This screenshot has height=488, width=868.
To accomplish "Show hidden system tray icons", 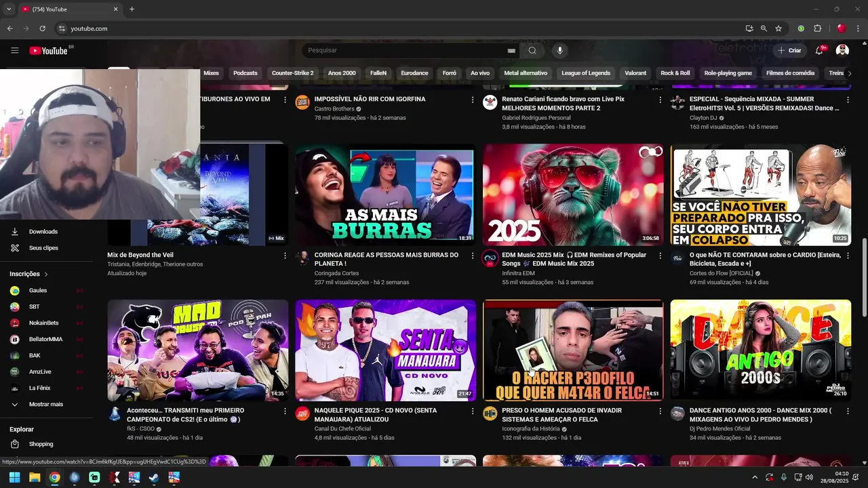I will tap(754, 477).
